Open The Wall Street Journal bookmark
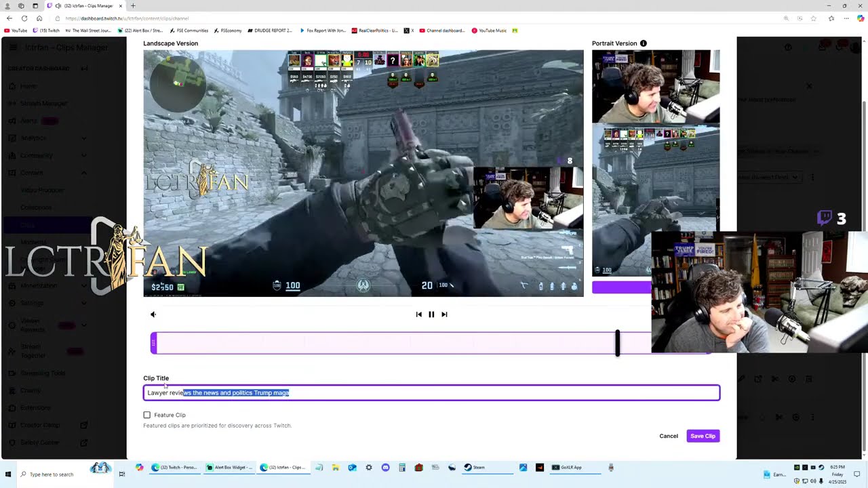 pos(88,30)
